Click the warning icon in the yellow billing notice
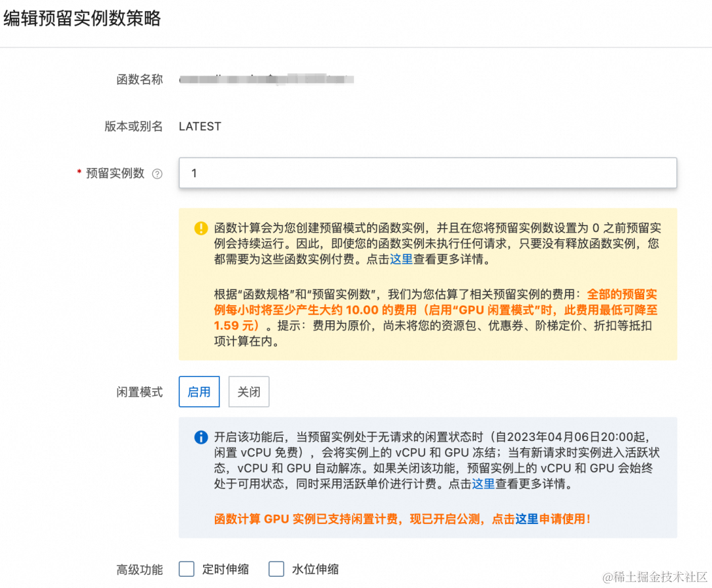Viewport: 712px width, 588px height. (x=198, y=227)
